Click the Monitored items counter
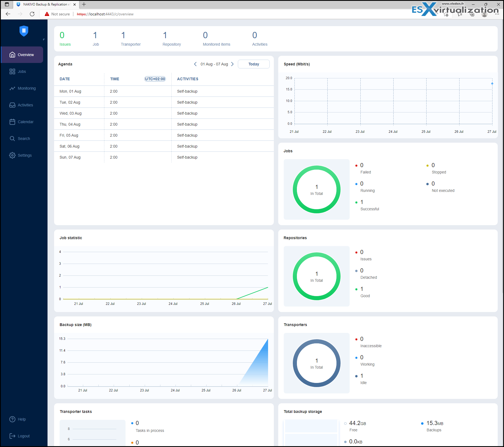The height and width of the screenshot is (447, 504). point(216,39)
